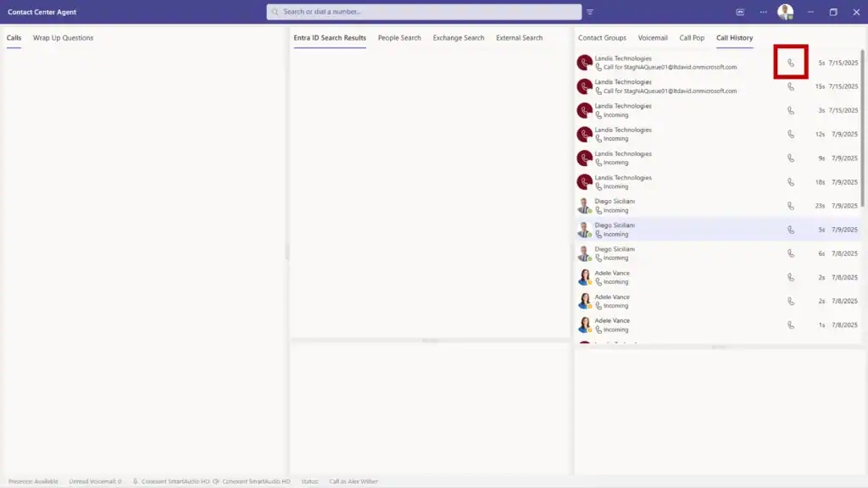Return the second Landis Technologies queue call
Viewport: 868px width, 488px height.
792,86
